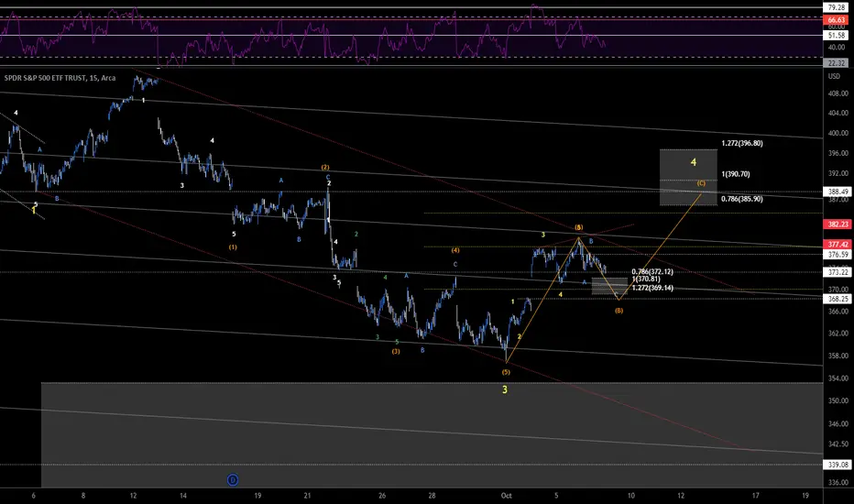Click the 17 date on time axis
854x504 pixels.
755,495
